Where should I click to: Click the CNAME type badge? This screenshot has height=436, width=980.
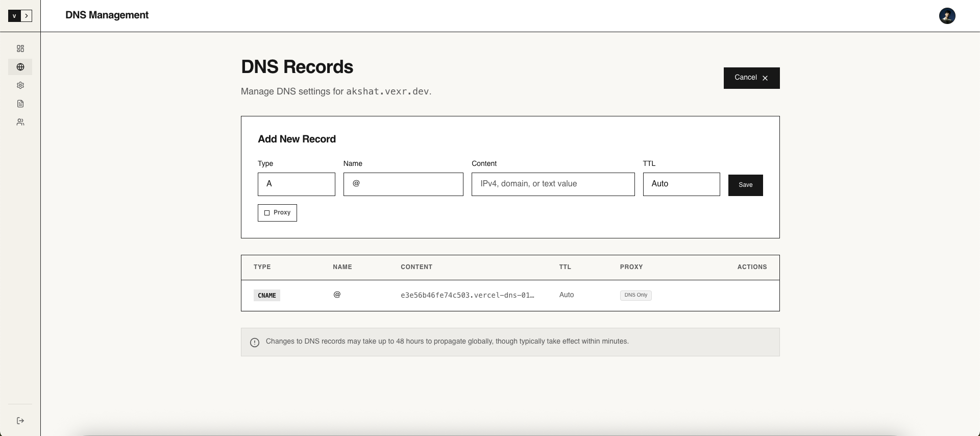(267, 295)
